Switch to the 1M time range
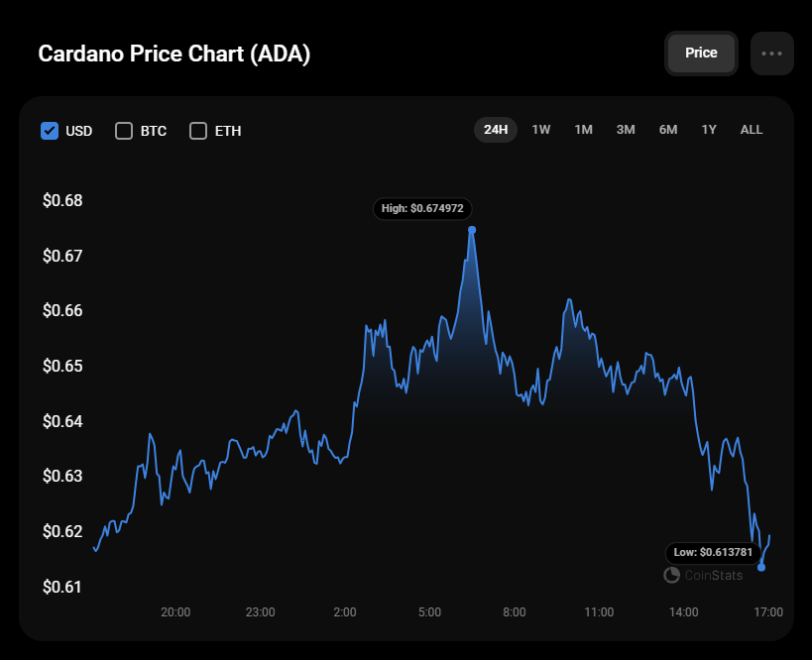This screenshot has width=812, height=660. click(x=583, y=130)
